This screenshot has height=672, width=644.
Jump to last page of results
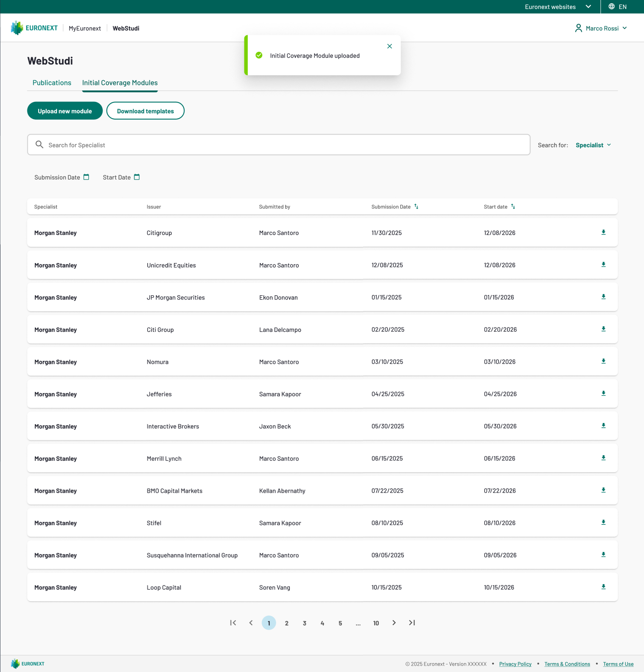point(412,623)
